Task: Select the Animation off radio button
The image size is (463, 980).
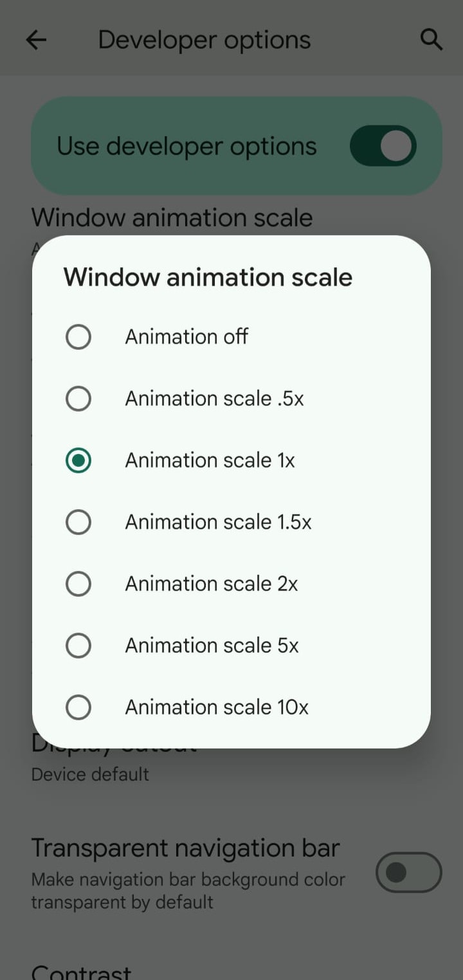Action: [78, 337]
